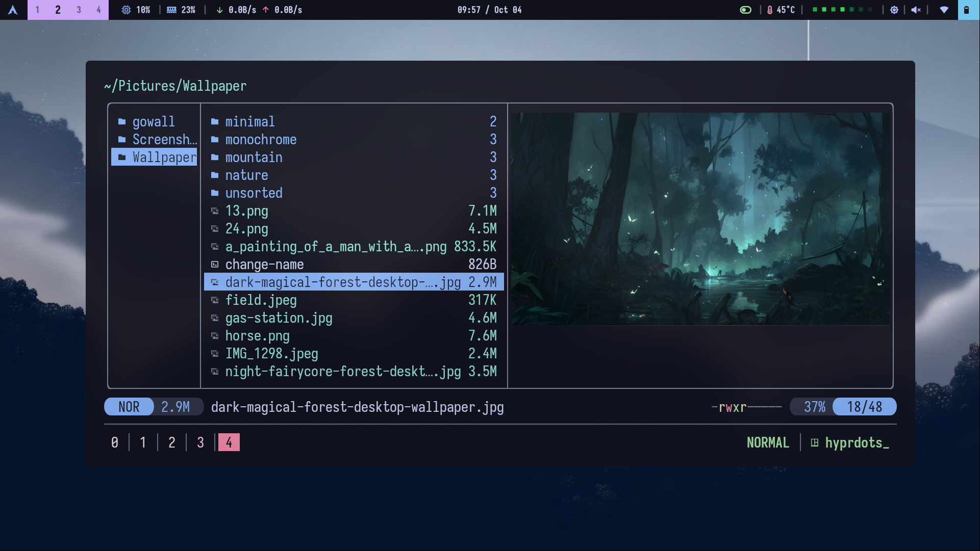Toggle the green switch in top bar
The image size is (980, 551).
coord(746,10)
